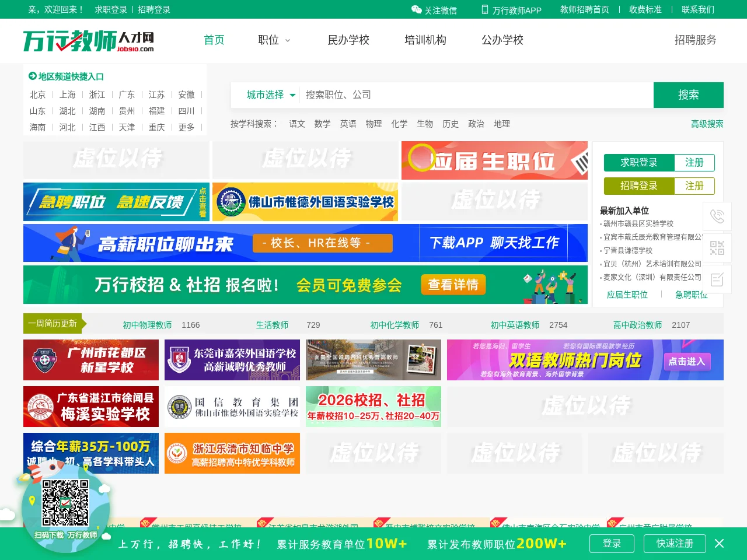Open the 收费标准 top link
Screen dimensions: 747x560
click(645, 9)
